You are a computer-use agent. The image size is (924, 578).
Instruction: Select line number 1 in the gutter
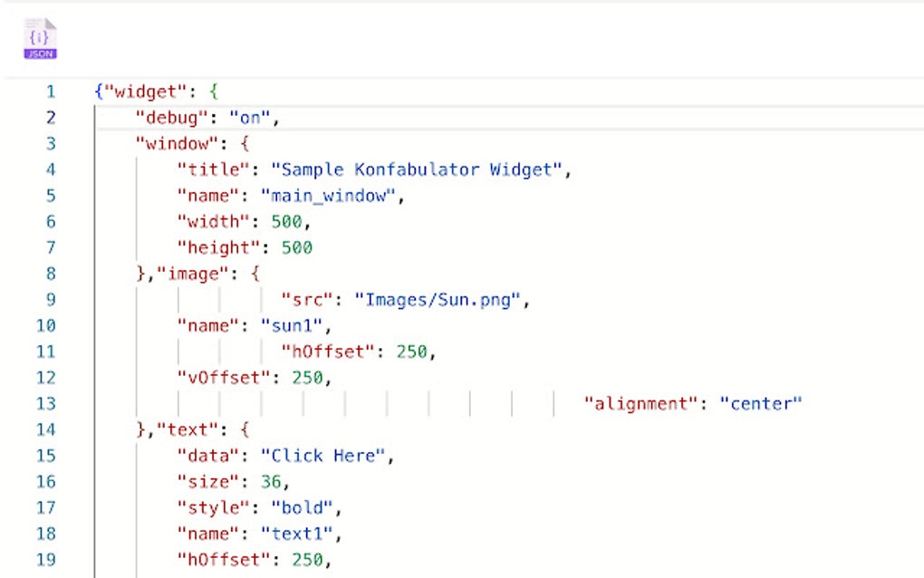(50, 92)
